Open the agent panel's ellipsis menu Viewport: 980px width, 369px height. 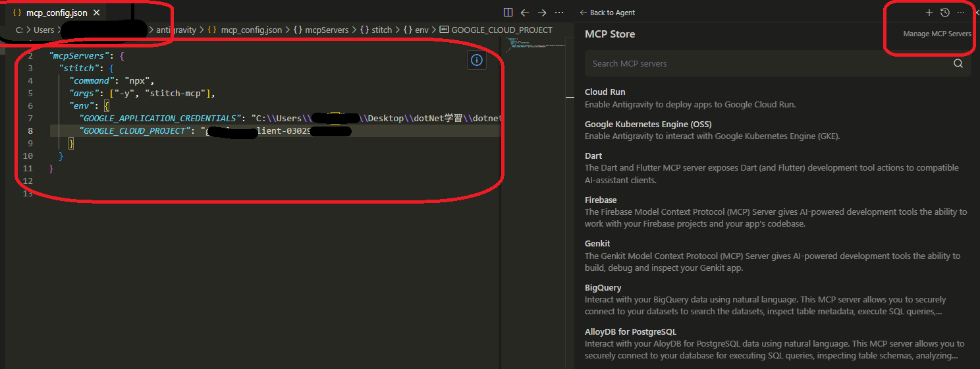pyautogui.click(x=961, y=13)
